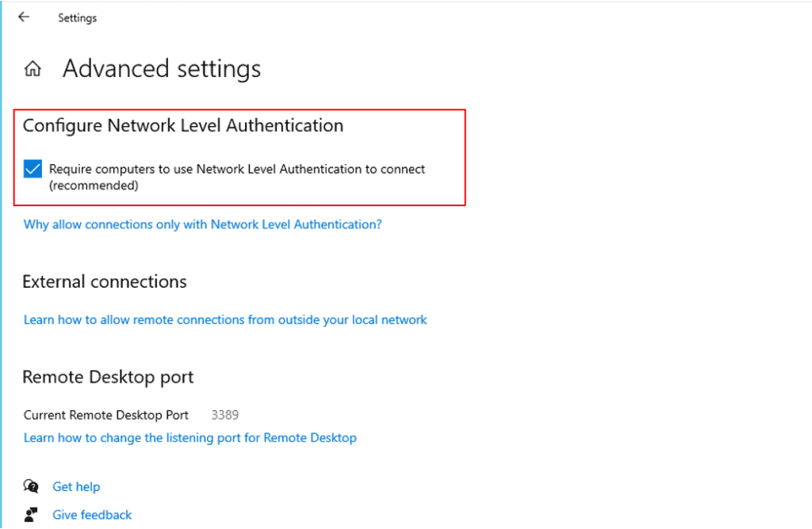812x529 pixels.
Task: Go to Settings home via house icon
Action: (33, 69)
